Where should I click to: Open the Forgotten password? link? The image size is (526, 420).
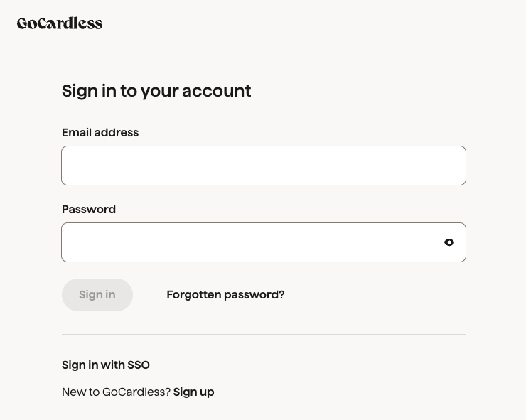coord(225,294)
